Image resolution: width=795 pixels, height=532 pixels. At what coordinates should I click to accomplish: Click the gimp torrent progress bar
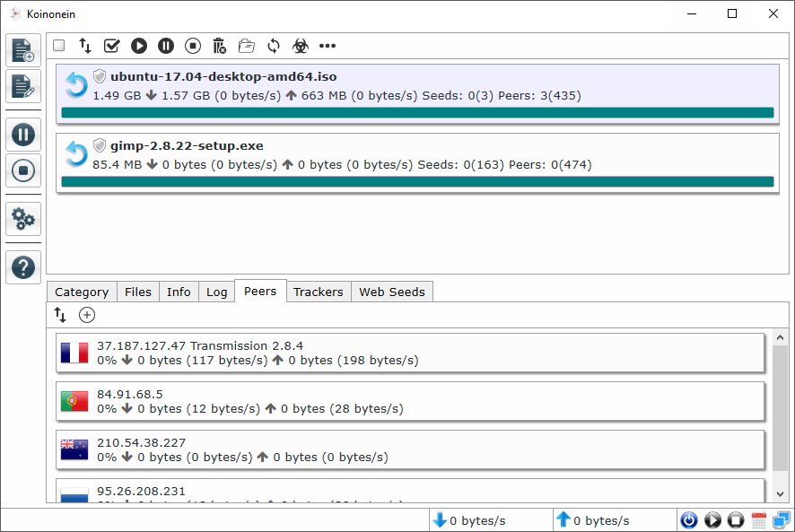tap(417, 181)
